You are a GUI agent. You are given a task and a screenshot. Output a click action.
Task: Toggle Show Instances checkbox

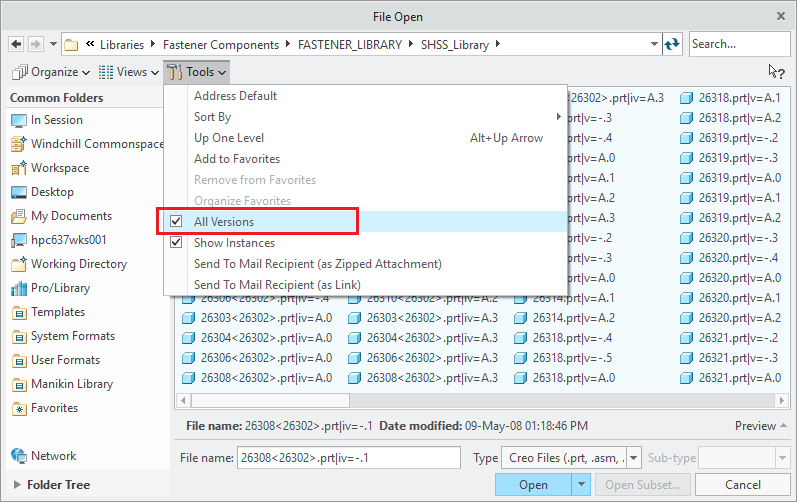(x=176, y=242)
